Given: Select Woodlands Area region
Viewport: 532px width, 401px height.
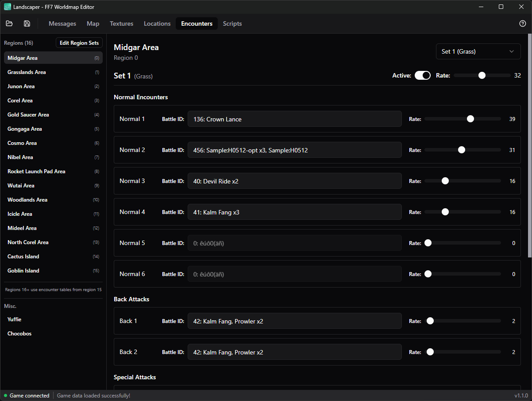Looking at the screenshot, I should tap(53, 200).
